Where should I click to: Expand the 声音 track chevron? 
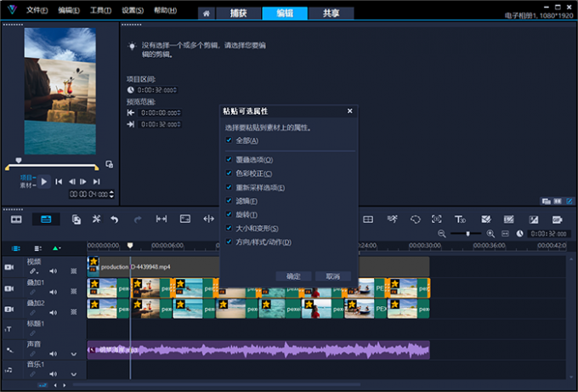(74, 354)
